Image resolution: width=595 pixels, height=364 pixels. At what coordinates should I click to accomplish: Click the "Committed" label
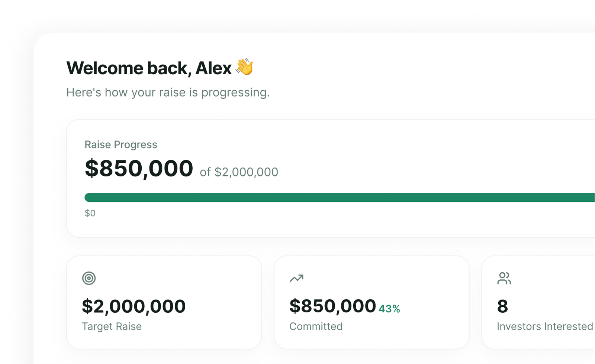pyautogui.click(x=316, y=326)
